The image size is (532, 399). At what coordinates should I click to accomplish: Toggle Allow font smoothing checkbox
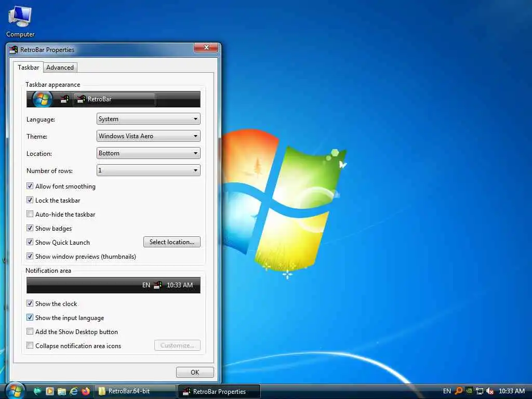coord(30,186)
